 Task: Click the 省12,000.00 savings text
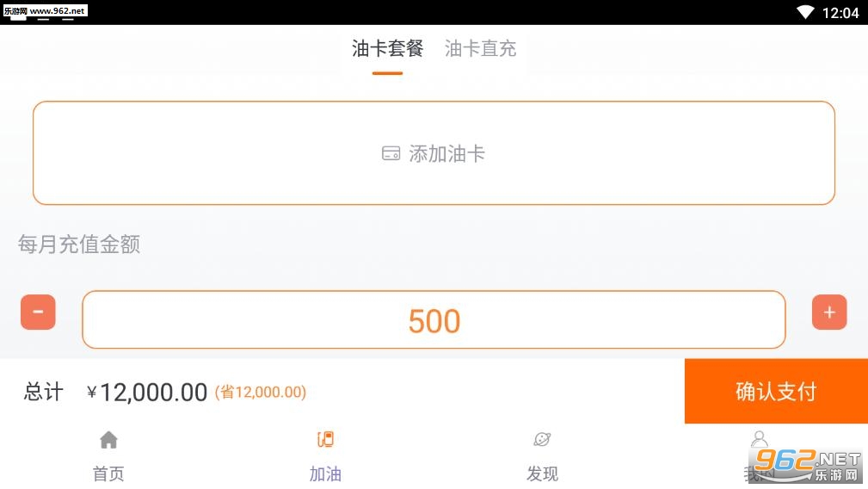coord(261,392)
